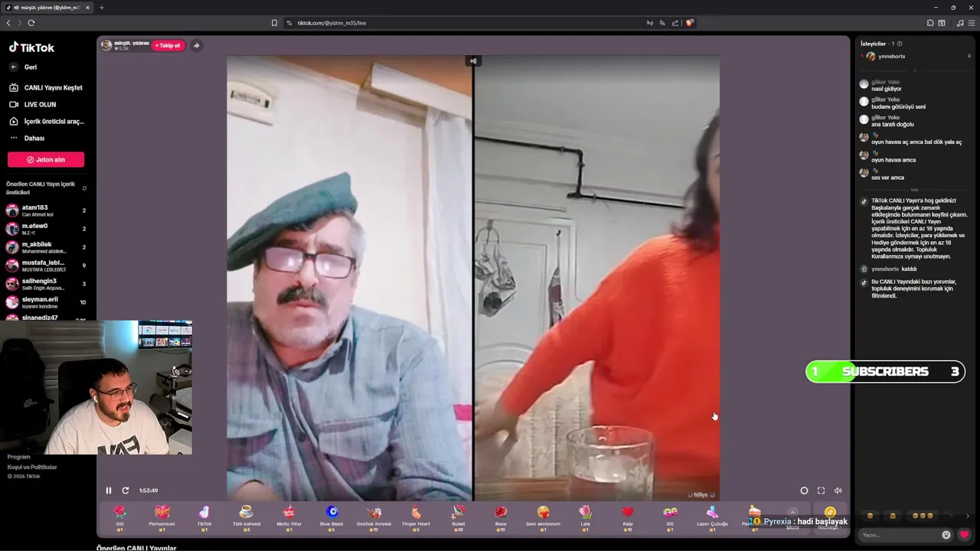Reload the live stream with refresh icon
980x551 pixels.
tap(126, 491)
